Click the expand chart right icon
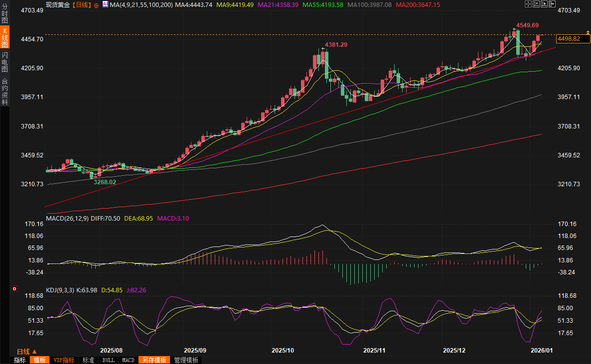This screenshot has width=591, height=364. (551, 4)
